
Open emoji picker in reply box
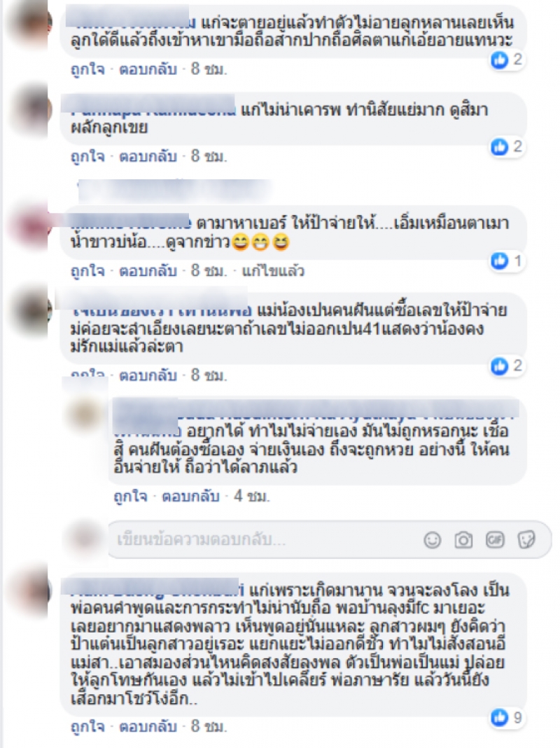coord(433,539)
